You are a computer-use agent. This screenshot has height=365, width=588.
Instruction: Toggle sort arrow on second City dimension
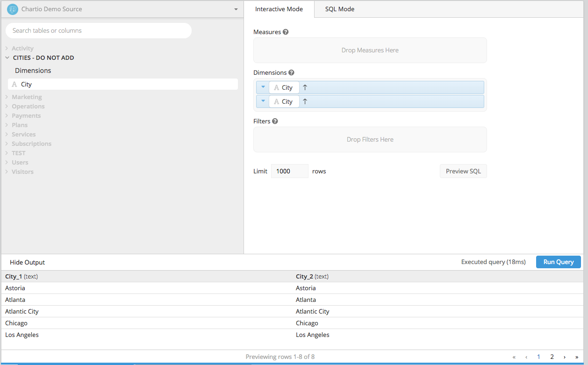pos(305,101)
